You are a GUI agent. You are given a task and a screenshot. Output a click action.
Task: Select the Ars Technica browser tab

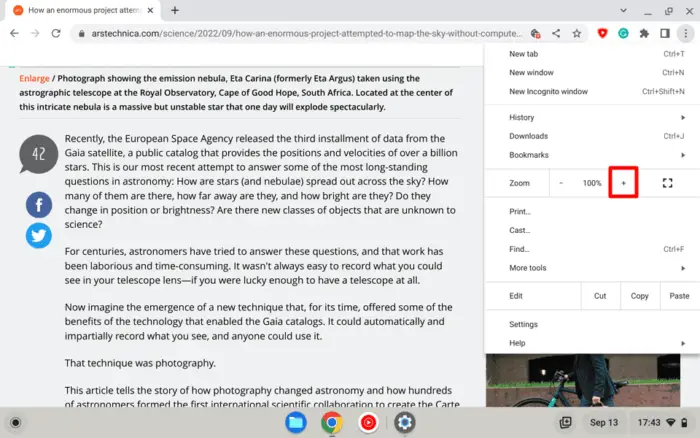(83, 11)
